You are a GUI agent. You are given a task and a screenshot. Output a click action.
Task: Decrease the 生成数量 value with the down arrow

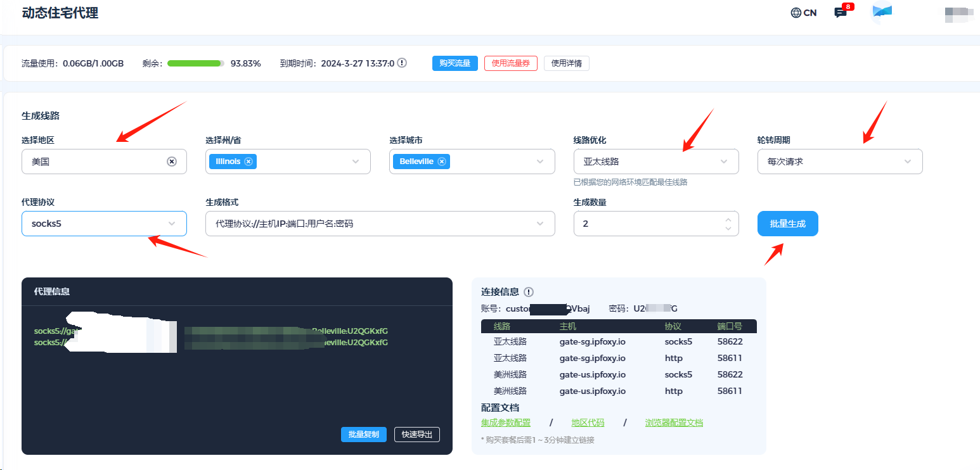[728, 228]
